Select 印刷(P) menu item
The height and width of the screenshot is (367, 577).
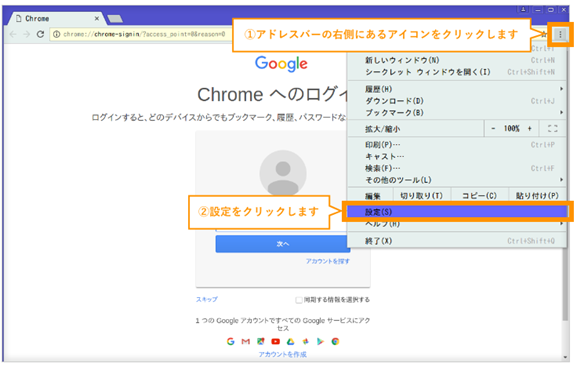click(x=456, y=145)
